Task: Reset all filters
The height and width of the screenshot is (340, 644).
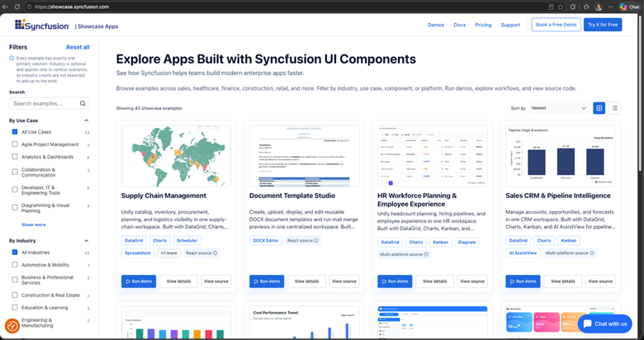Action: click(78, 47)
